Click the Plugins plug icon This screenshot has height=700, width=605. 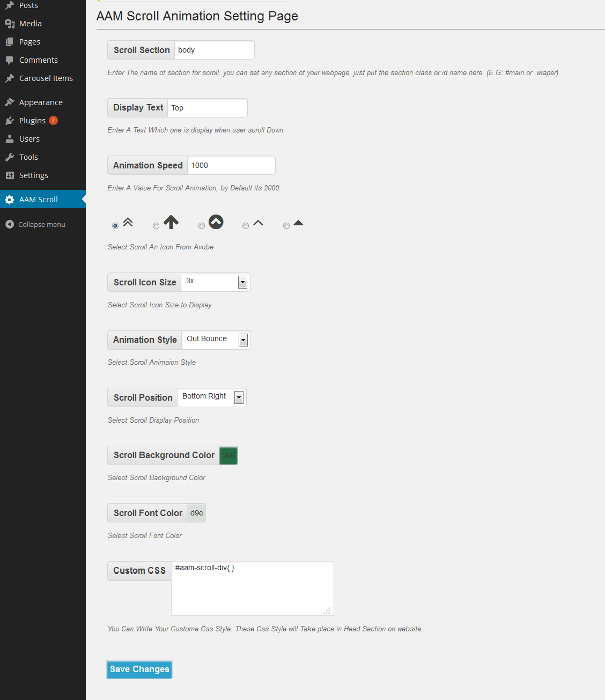pyautogui.click(x=10, y=121)
